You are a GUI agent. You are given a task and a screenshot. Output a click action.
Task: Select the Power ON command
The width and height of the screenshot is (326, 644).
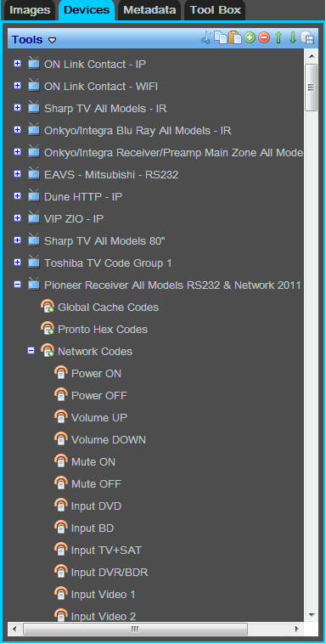tap(96, 374)
